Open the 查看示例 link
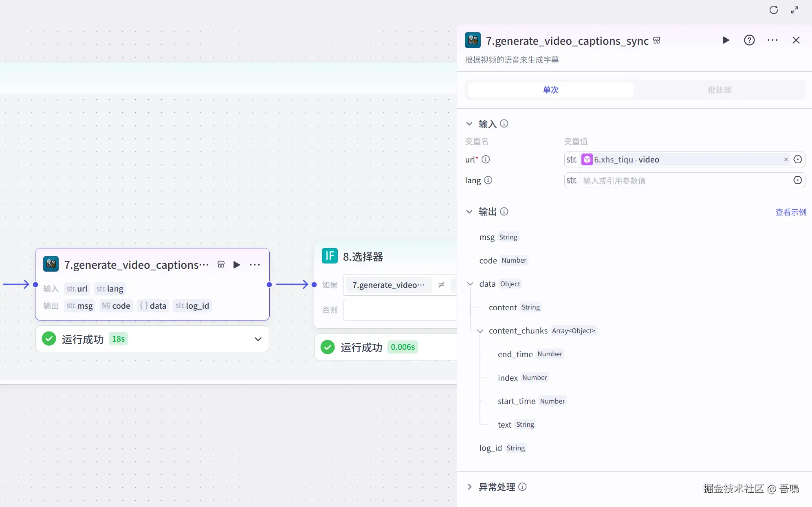This screenshot has height=507, width=812. [x=790, y=212]
